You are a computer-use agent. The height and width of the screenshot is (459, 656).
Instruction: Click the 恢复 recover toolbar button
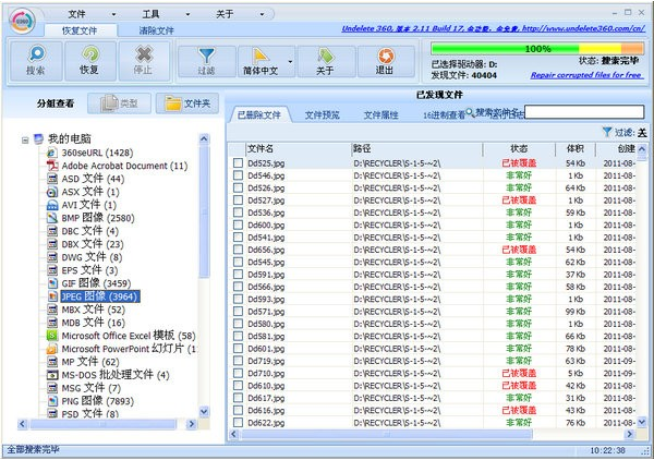point(90,61)
